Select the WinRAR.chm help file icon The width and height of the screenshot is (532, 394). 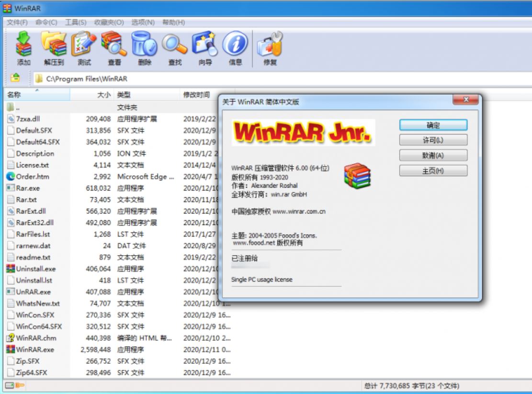(11, 338)
